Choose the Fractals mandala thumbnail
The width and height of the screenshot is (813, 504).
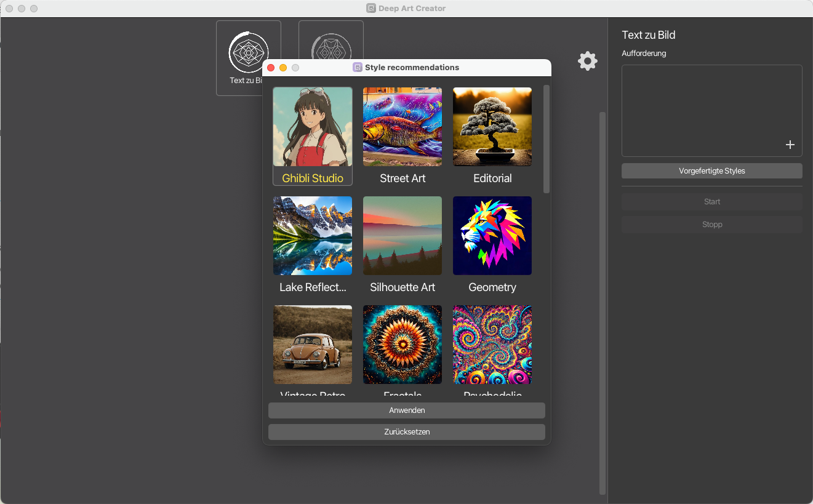point(402,345)
